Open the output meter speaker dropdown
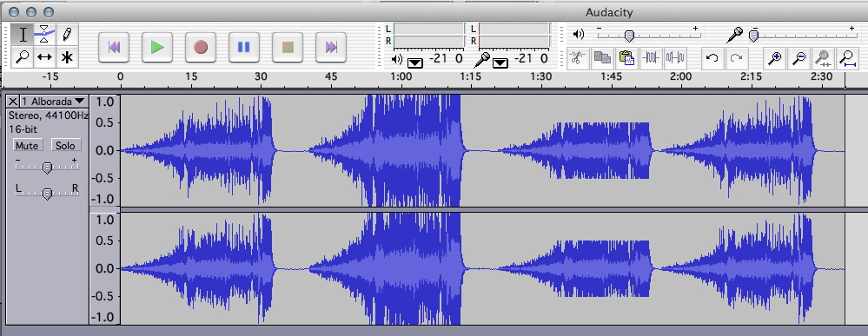The width and height of the screenshot is (868, 336). coord(415,63)
